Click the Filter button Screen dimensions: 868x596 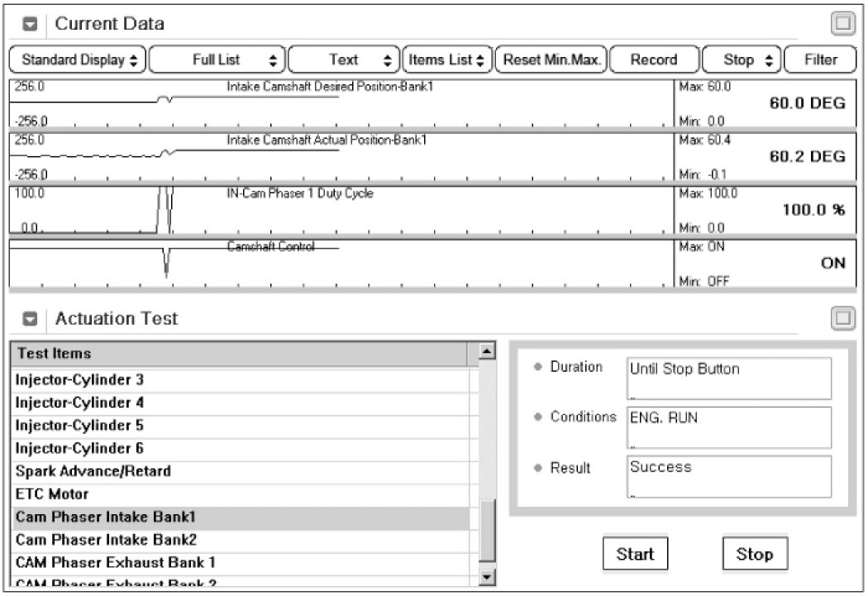820,60
